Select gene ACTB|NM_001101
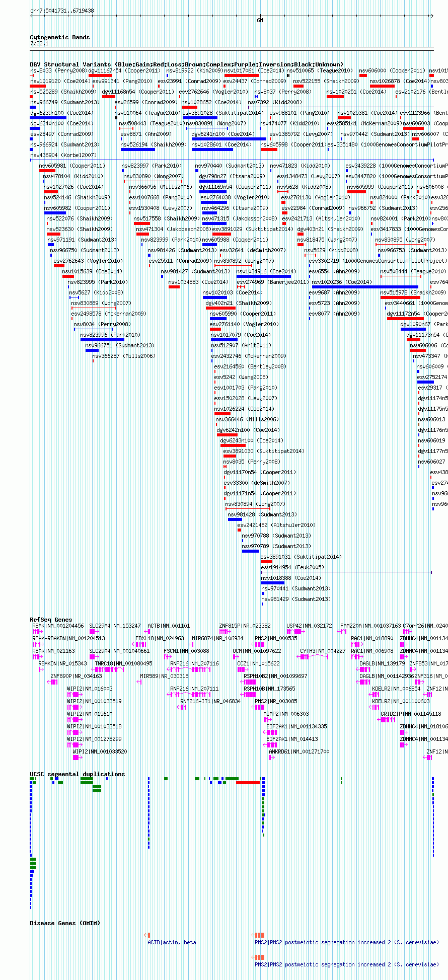Screen dimensions: 448x980 (x=169, y=626)
